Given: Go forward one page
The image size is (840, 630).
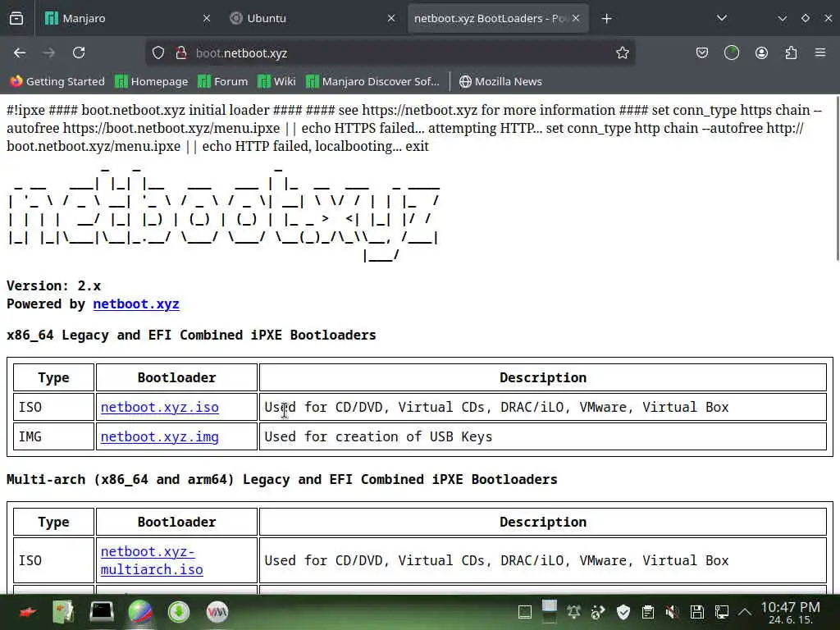Looking at the screenshot, I should (48, 53).
